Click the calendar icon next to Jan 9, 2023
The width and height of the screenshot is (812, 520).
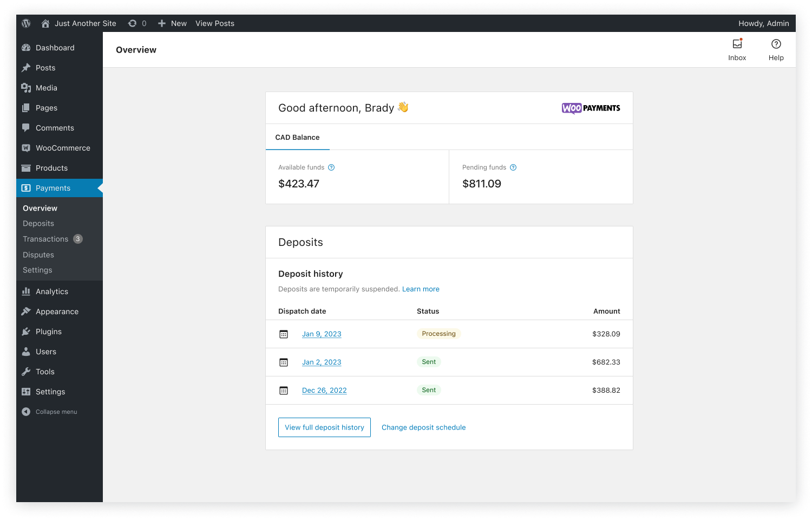pyautogui.click(x=284, y=334)
